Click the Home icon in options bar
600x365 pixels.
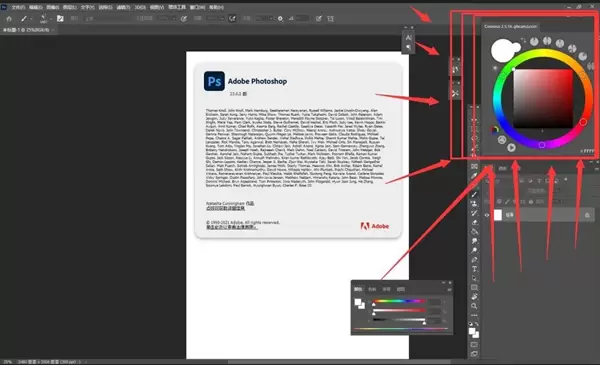pyautogui.click(x=9, y=18)
